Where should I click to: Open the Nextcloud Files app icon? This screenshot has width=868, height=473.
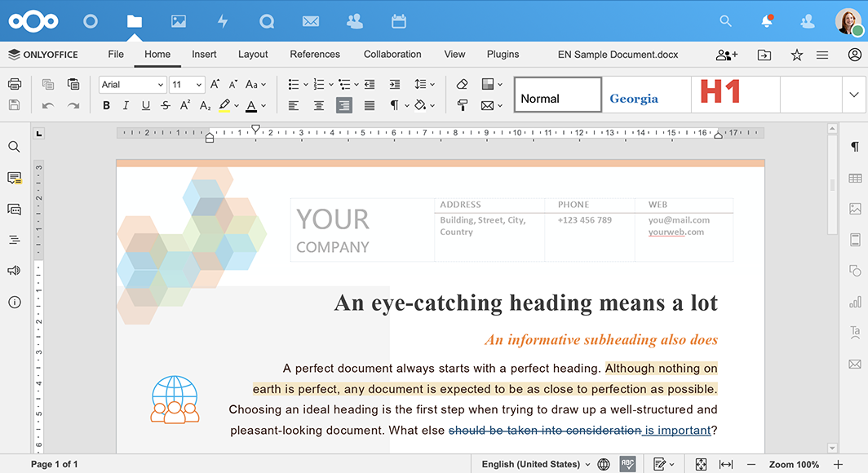coord(135,21)
